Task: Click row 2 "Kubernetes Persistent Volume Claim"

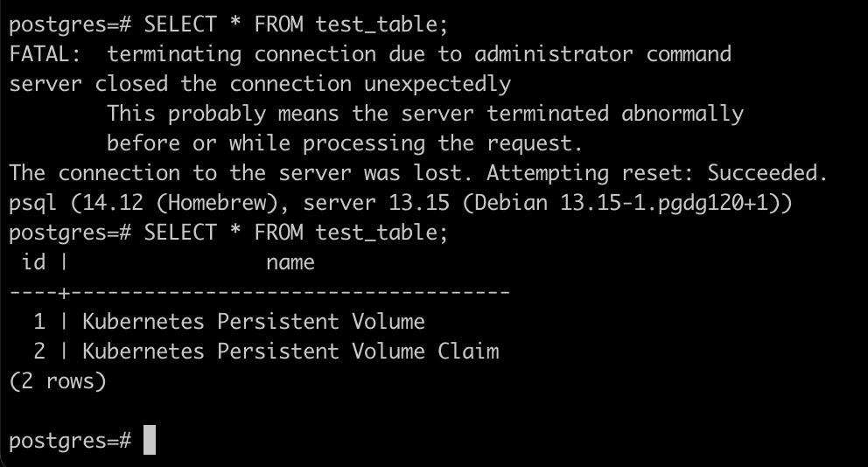Action: pyautogui.click(x=290, y=352)
